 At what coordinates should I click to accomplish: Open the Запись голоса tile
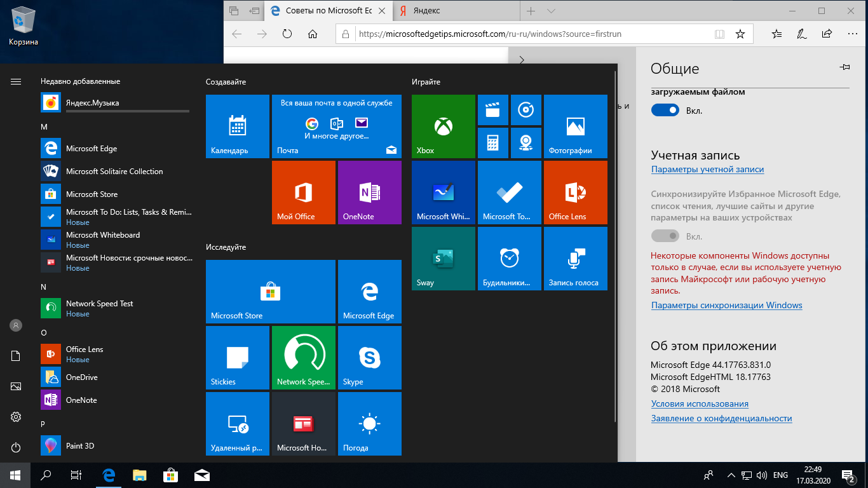576,259
